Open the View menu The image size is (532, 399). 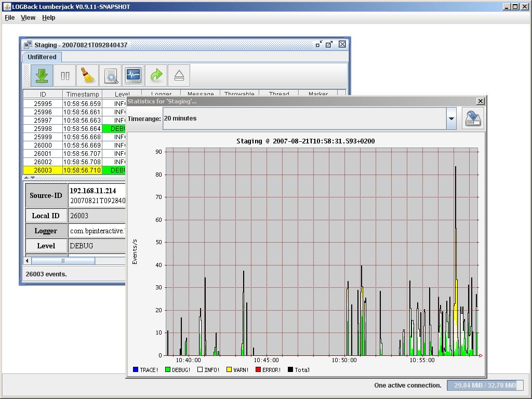tap(28, 17)
